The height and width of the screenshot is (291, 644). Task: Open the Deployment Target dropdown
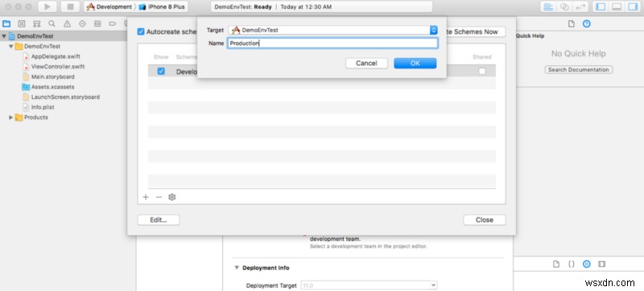click(369, 285)
